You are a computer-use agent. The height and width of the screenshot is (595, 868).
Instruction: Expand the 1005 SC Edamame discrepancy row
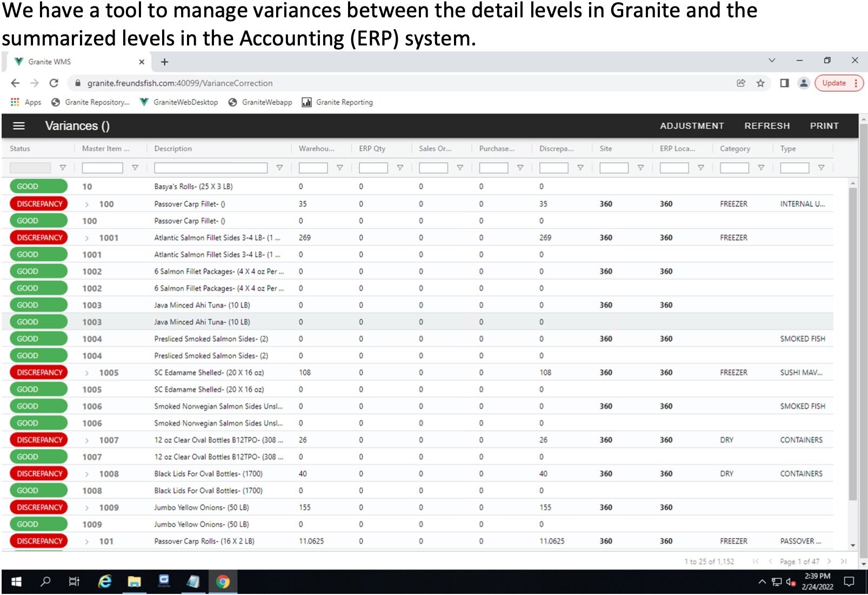click(87, 373)
